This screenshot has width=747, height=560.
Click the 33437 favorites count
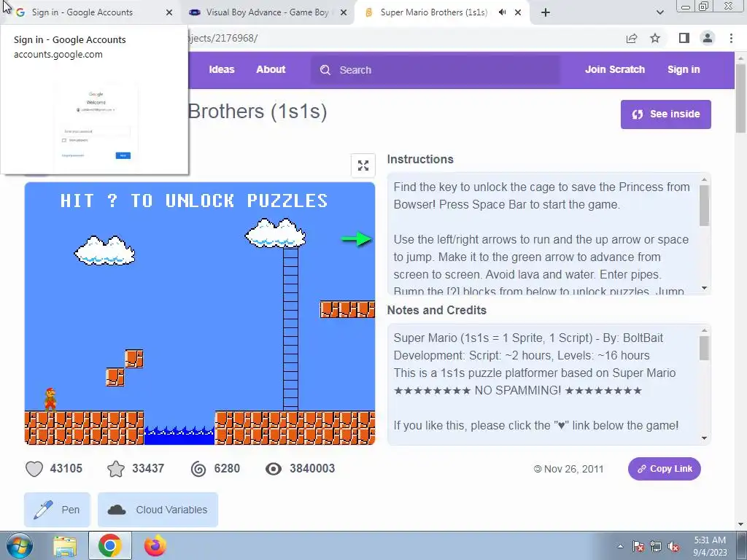148,469
